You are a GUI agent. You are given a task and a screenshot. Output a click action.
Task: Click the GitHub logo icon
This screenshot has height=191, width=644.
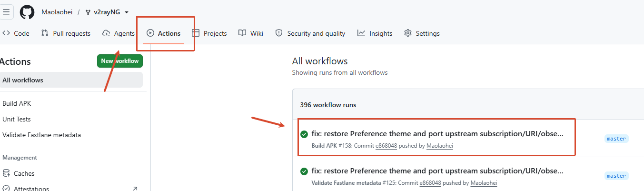[x=27, y=12]
